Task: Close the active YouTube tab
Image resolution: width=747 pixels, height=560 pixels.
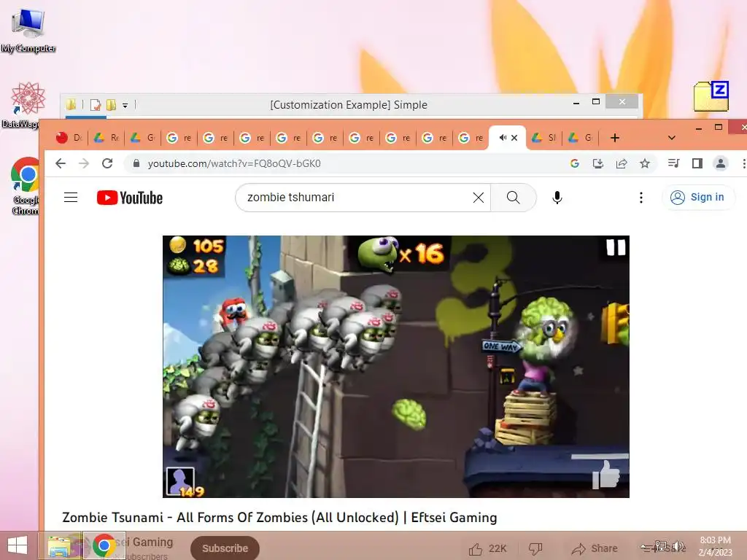Action: click(514, 138)
